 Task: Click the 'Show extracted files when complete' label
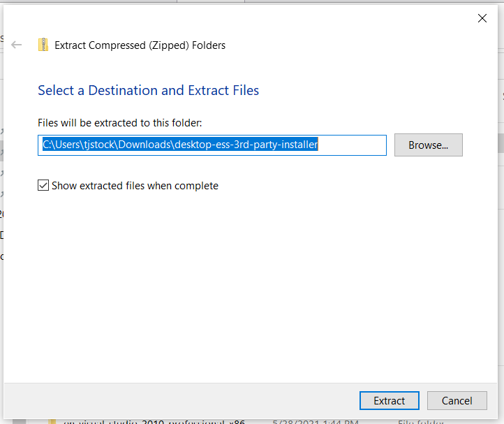click(135, 186)
